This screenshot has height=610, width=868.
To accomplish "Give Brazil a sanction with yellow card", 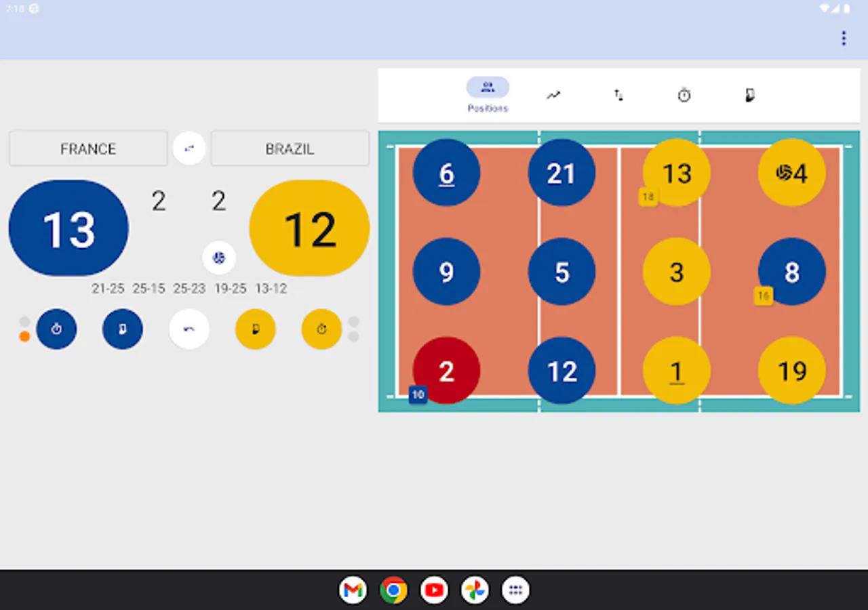I will click(x=256, y=329).
